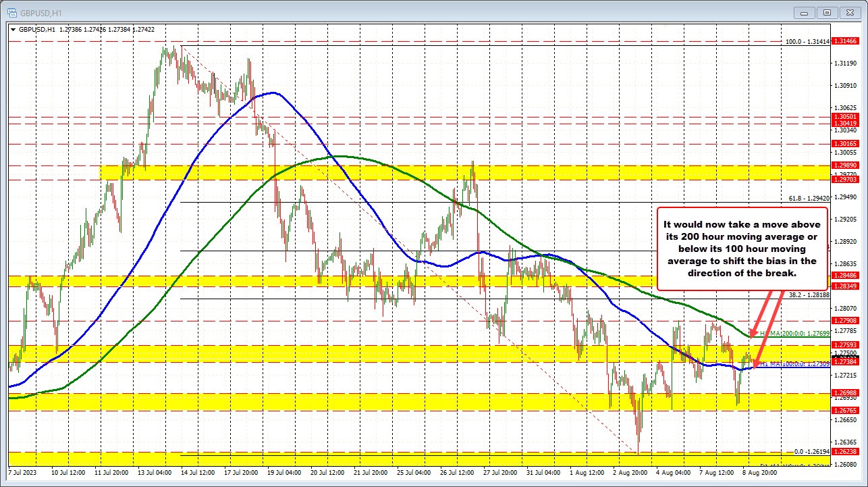Click the H1 MA 100 label on the blue line

click(x=795, y=363)
